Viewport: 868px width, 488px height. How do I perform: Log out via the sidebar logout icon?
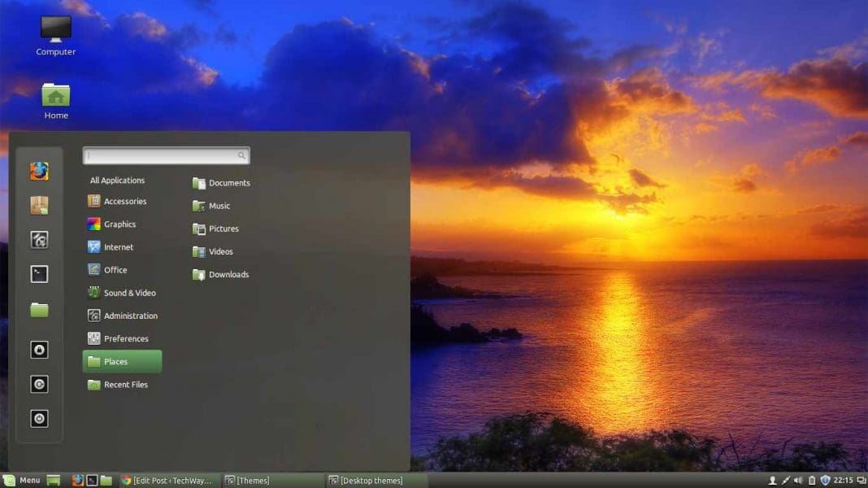[38, 384]
